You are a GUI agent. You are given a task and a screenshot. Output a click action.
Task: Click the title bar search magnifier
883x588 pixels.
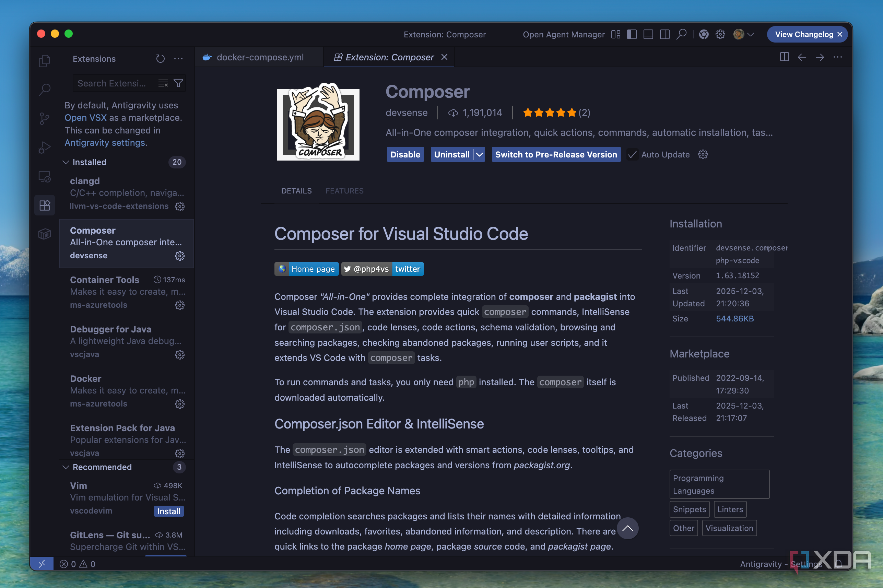(x=681, y=35)
